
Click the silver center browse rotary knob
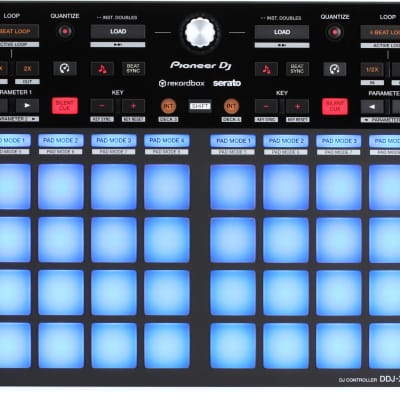coord(200,32)
